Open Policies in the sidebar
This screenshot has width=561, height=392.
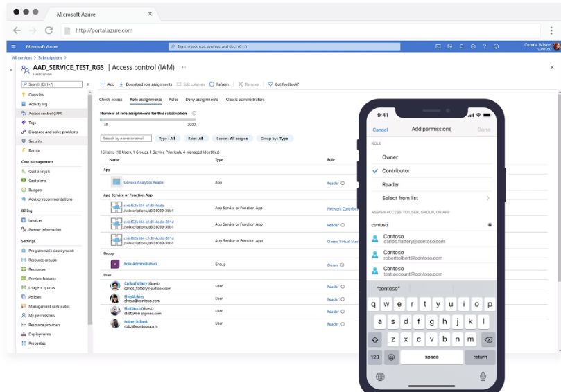pos(35,297)
